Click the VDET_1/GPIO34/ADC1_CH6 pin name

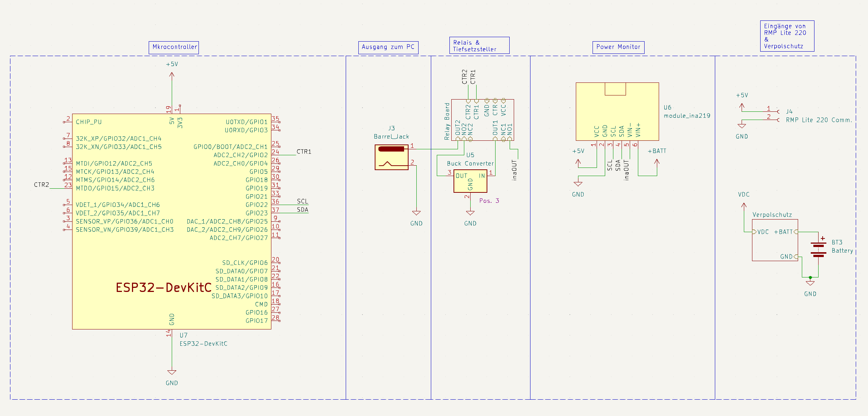click(x=118, y=205)
